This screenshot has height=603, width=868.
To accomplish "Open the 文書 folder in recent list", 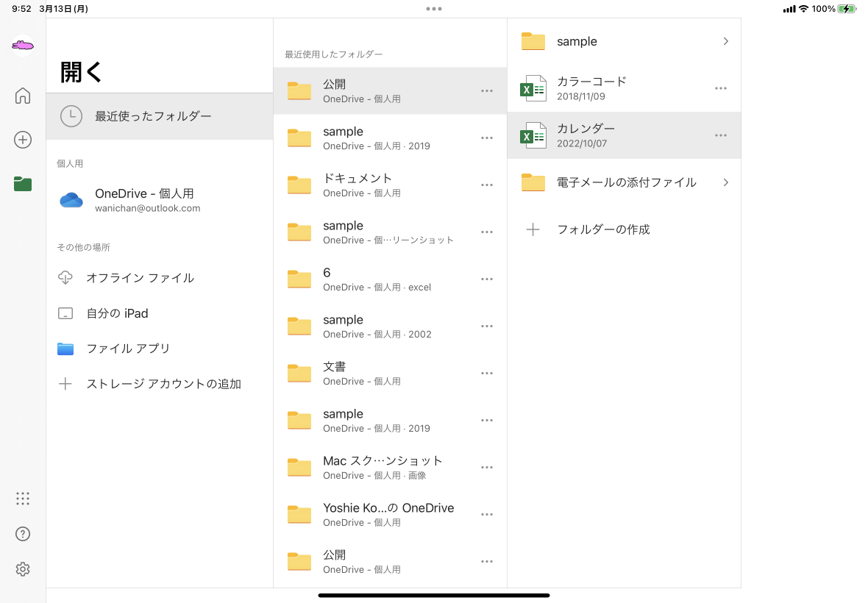I will click(360, 373).
